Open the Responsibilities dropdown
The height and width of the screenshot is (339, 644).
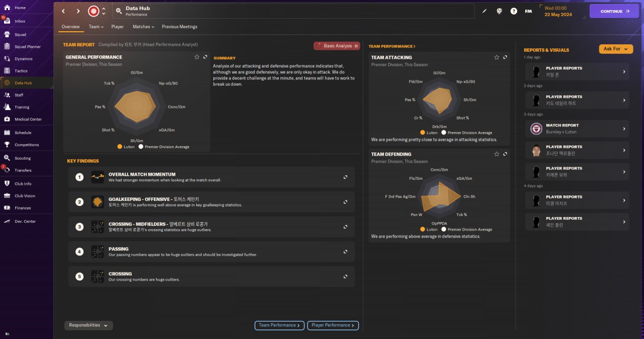coord(89,325)
